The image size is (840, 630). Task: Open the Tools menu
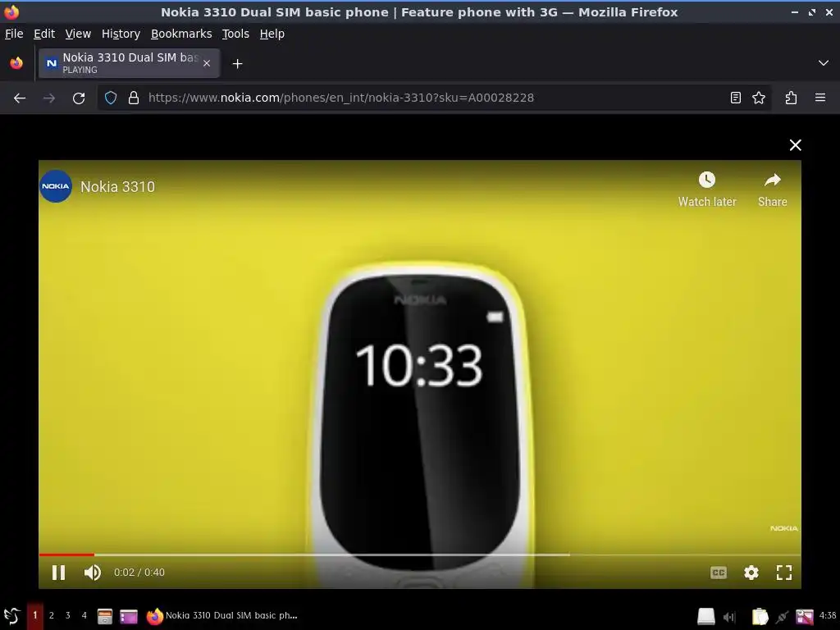coord(235,34)
